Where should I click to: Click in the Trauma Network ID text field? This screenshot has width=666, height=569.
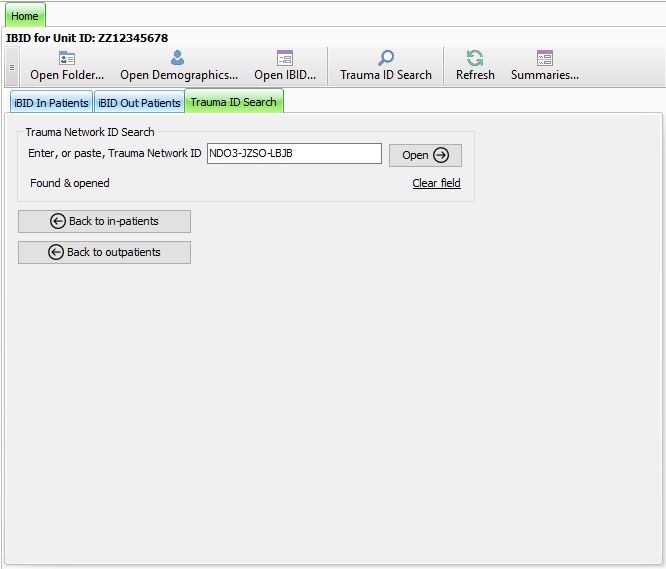coord(294,153)
